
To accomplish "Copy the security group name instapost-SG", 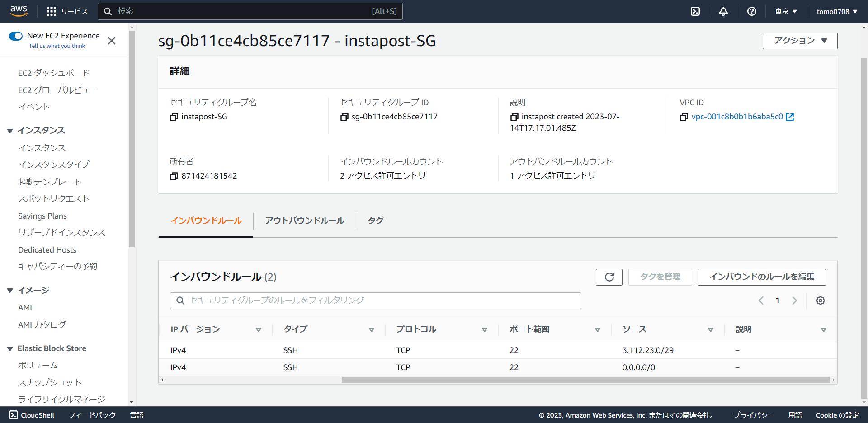I will click(174, 117).
